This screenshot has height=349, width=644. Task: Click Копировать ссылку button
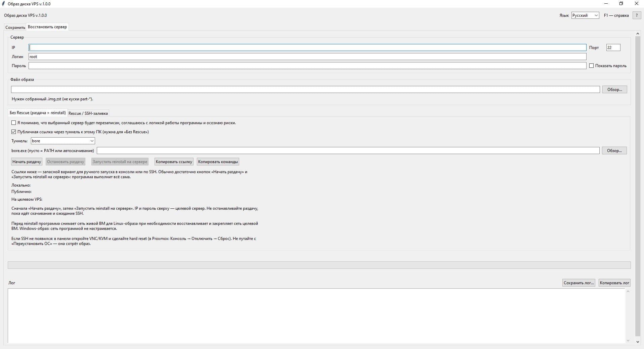point(174,162)
